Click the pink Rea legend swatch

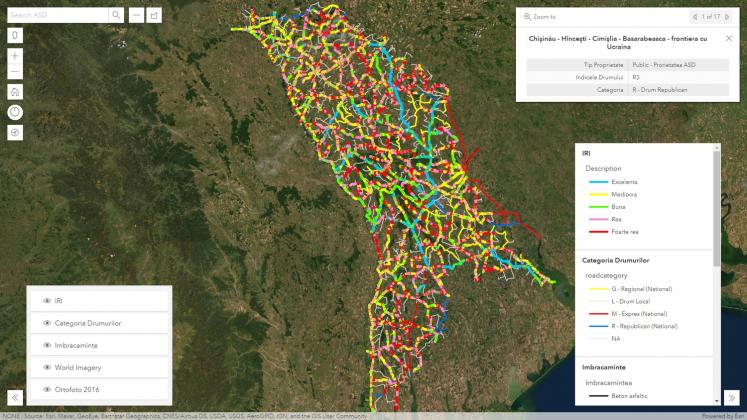598,220
